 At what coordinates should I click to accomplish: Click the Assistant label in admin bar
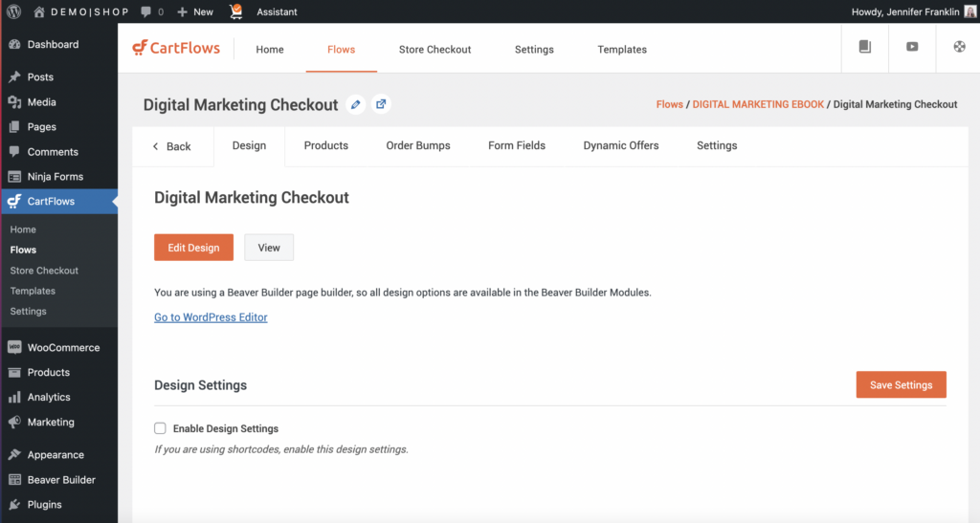277,11
